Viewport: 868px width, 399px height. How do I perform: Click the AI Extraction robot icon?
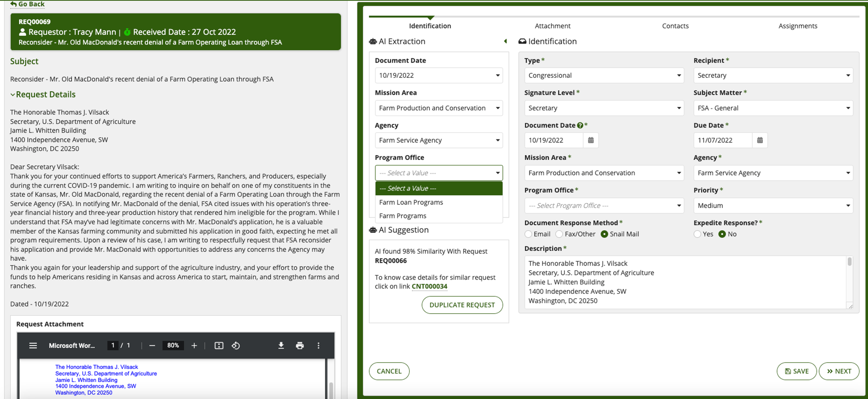pyautogui.click(x=373, y=41)
